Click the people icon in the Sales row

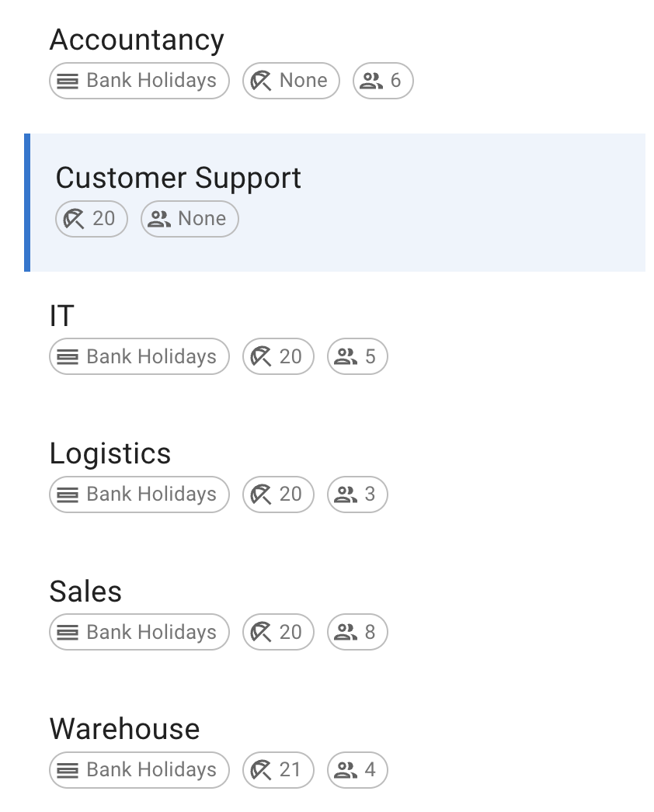(x=346, y=633)
